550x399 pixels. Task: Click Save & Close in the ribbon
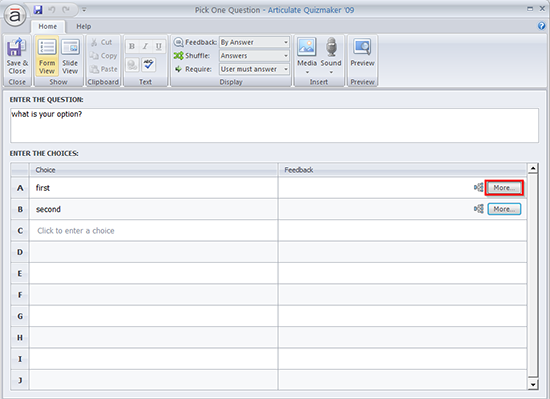click(x=17, y=56)
